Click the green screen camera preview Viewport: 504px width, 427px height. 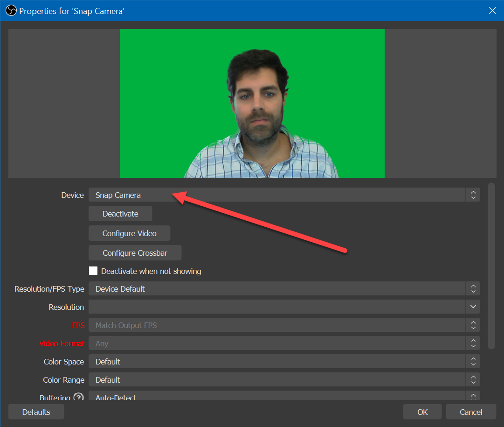click(252, 103)
